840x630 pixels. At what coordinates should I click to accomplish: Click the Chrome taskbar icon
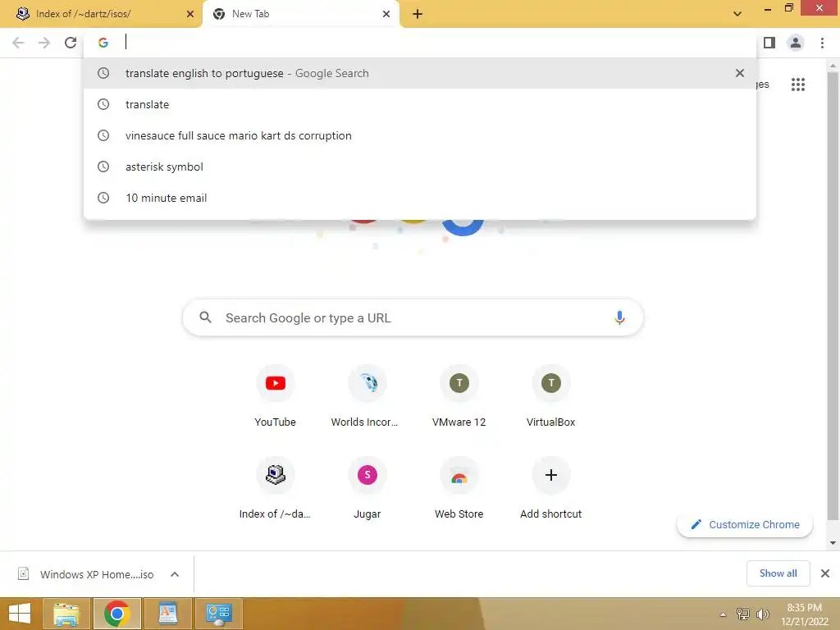(x=116, y=614)
